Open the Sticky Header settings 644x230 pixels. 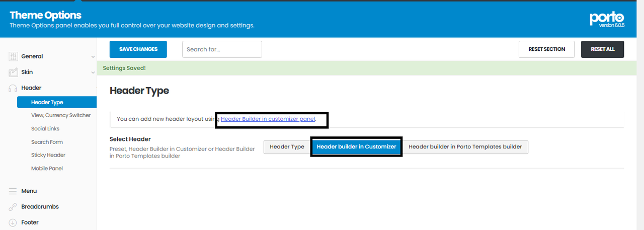[48, 155]
